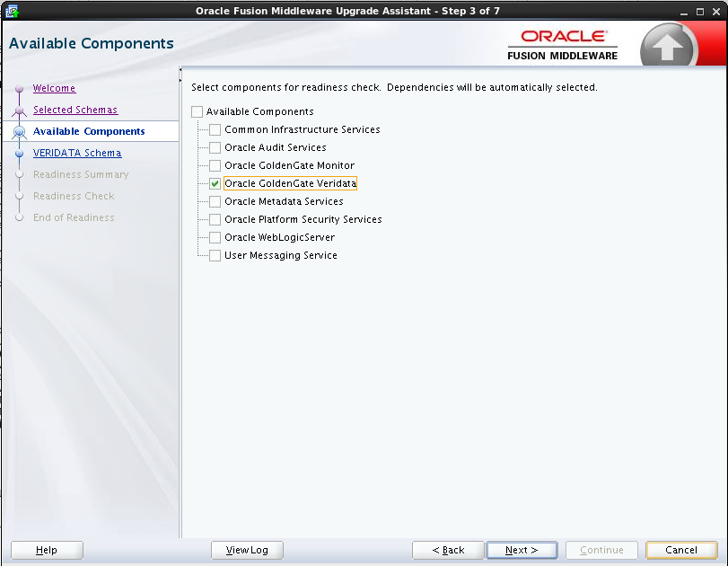Click the VERIDATA Schema step bullet icon

click(x=19, y=154)
